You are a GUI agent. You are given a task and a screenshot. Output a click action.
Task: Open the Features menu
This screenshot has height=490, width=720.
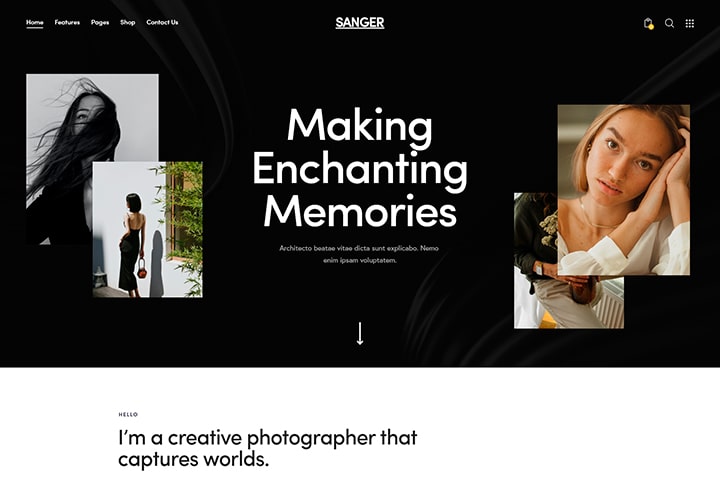(67, 22)
